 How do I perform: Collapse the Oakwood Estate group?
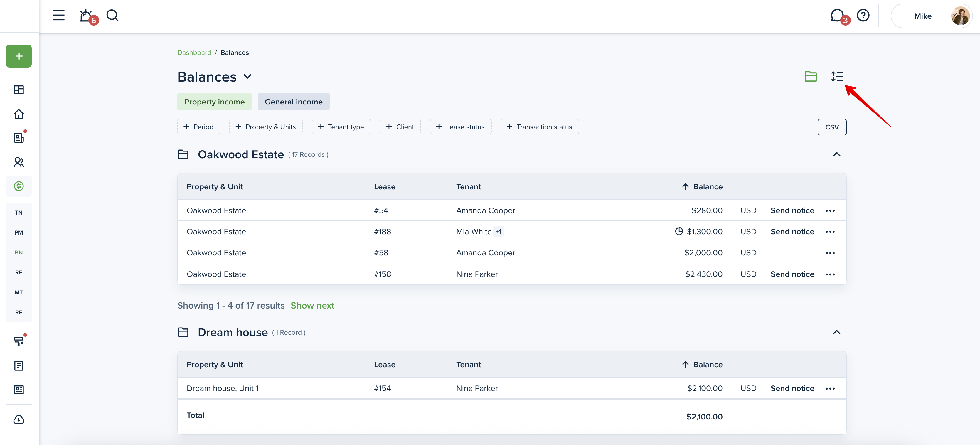[x=836, y=154]
